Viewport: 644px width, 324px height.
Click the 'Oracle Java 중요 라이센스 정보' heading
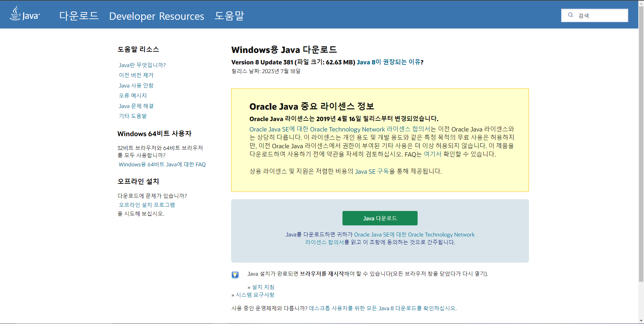click(312, 107)
